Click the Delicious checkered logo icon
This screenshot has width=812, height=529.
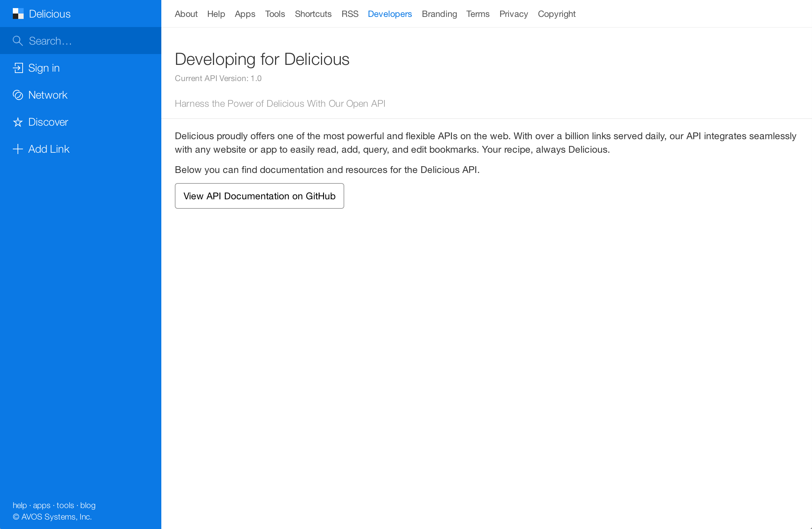18,14
